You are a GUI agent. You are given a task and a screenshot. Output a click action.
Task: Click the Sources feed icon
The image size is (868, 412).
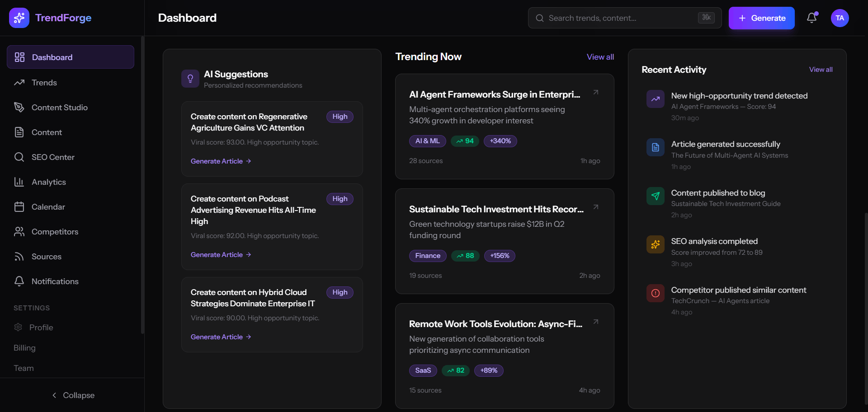pos(19,256)
